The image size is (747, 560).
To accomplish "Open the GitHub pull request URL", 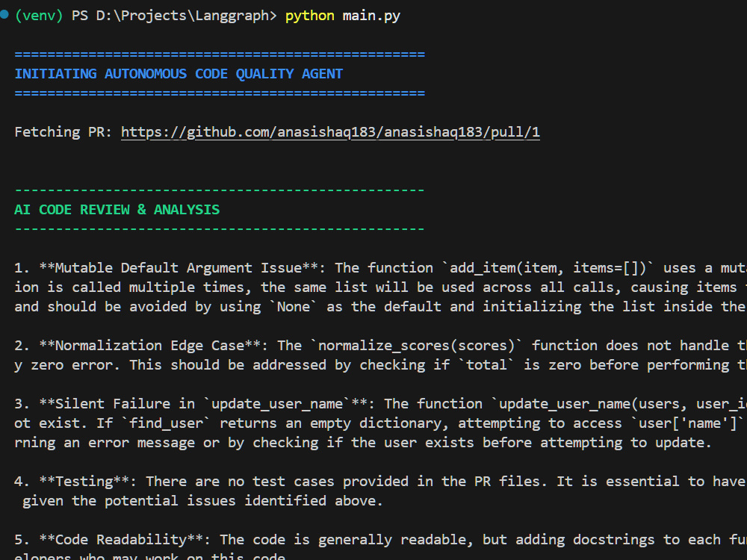I will click(x=330, y=132).
